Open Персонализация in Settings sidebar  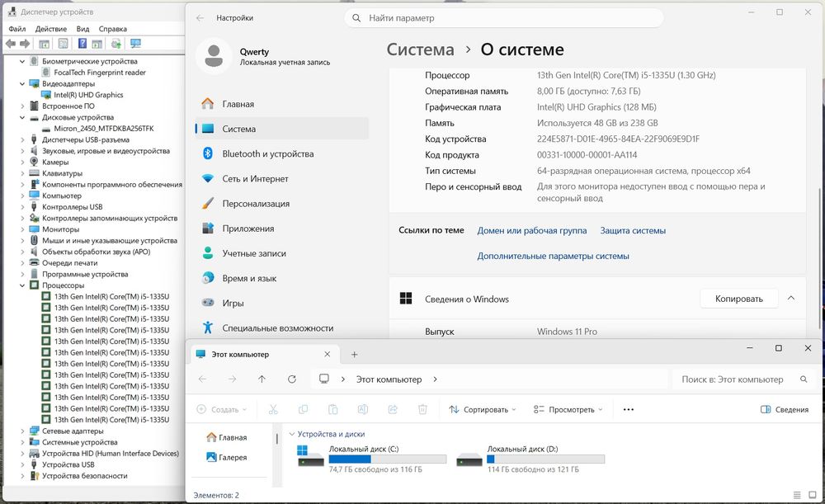[282, 204]
